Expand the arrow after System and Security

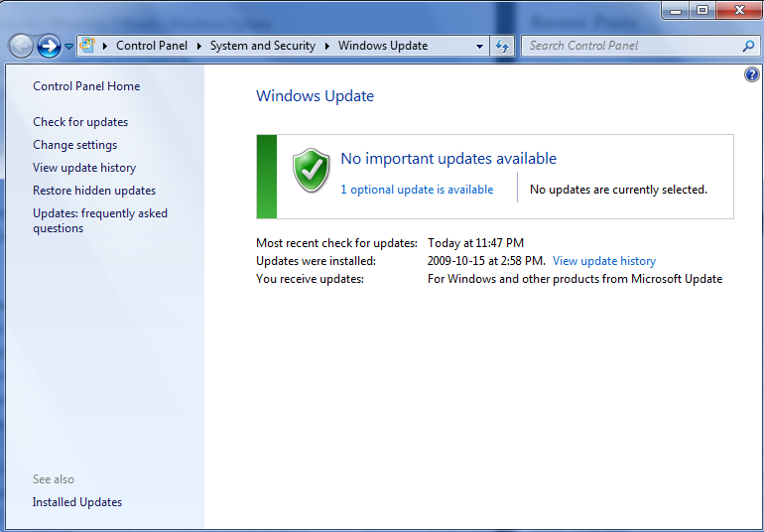click(327, 46)
